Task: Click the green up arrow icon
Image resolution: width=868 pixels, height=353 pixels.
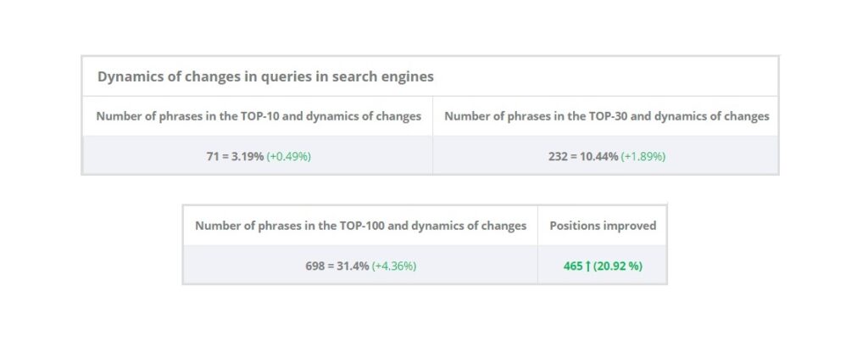Action: point(588,266)
